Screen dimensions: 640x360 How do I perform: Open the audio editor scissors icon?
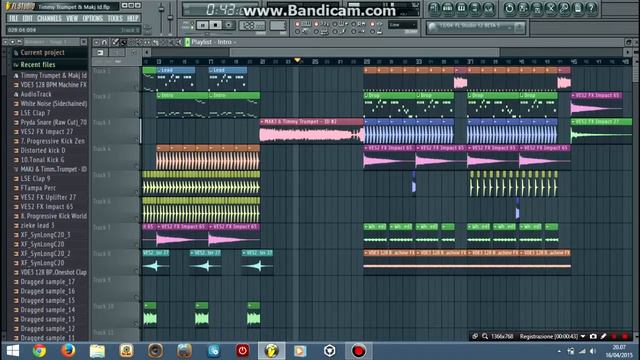[551, 9]
